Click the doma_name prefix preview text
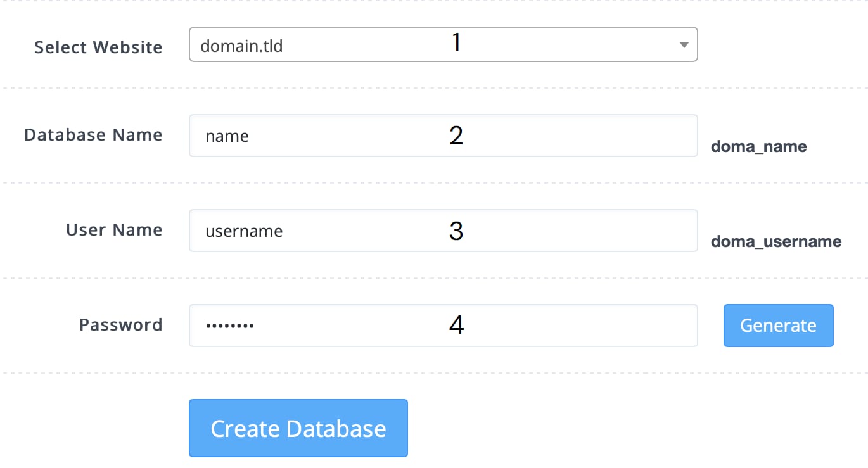This screenshot has width=868, height=468. (758, 147)
